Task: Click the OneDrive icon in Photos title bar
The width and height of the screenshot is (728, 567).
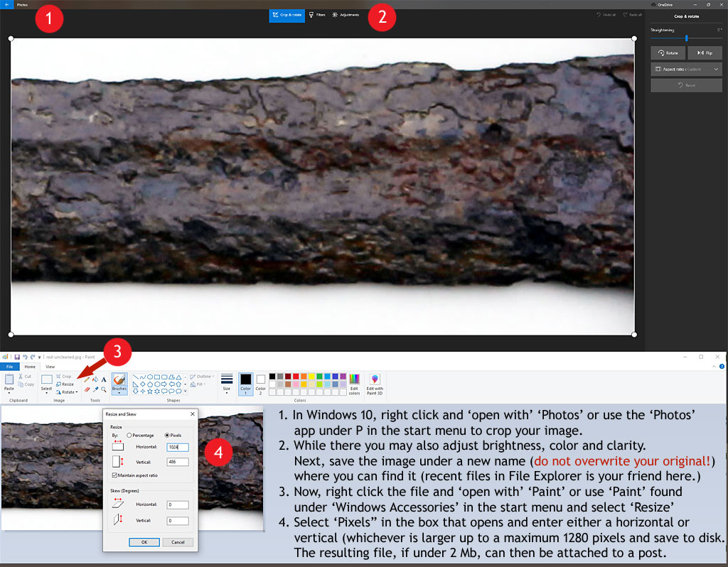Action: coord(654,5)
